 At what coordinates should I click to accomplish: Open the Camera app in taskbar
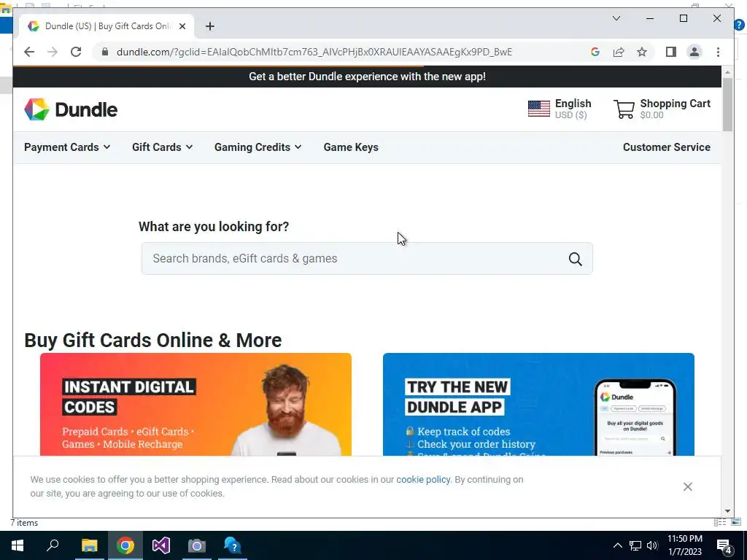[196, 545]
